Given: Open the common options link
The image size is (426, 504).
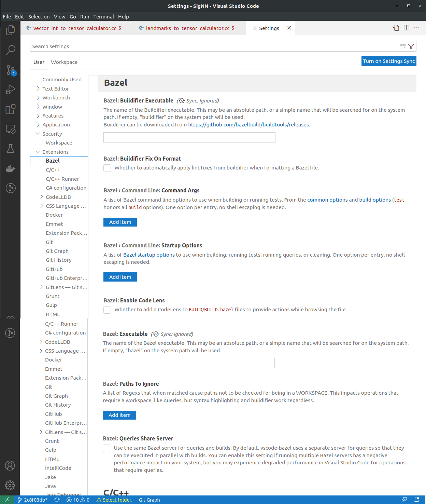Looking at the screenshot, I should point(327,200).
